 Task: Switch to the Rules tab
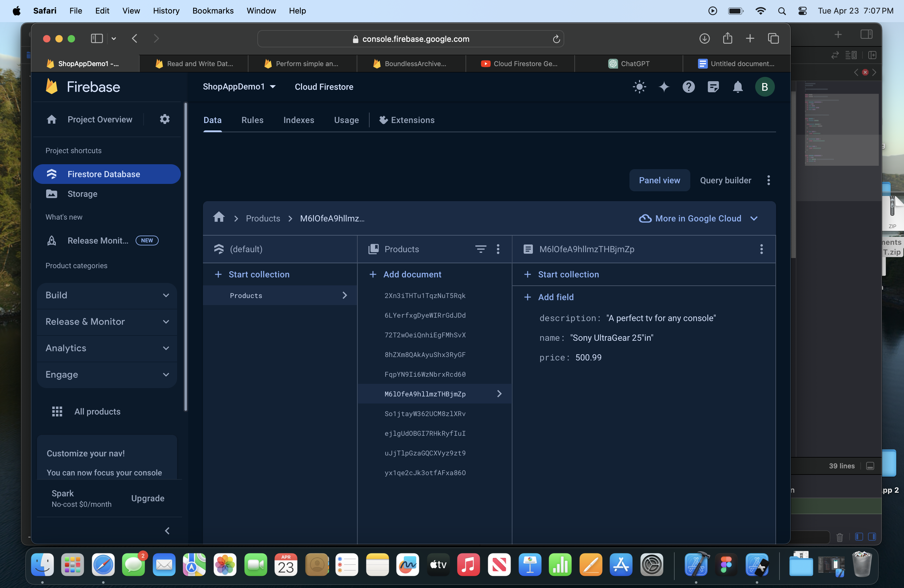coord(252,120)
